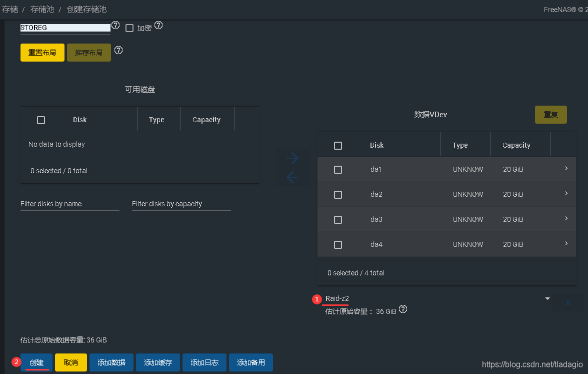This screenshot has height=374, width=588.
Task: Click the 取消 button
Action: coord(71,362)
